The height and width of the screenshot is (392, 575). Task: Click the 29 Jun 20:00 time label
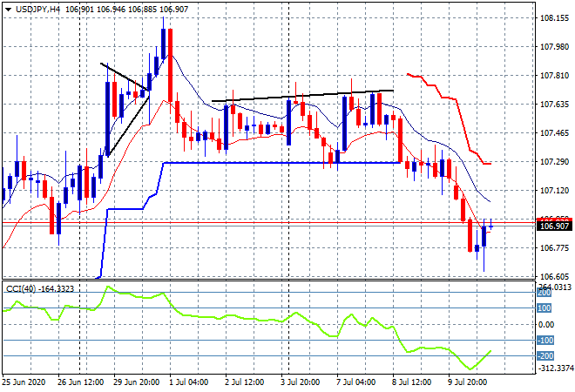coord(137,382)
